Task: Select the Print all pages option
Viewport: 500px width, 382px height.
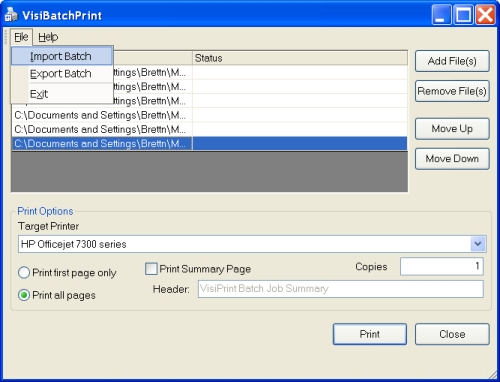Action: (57, 295)
